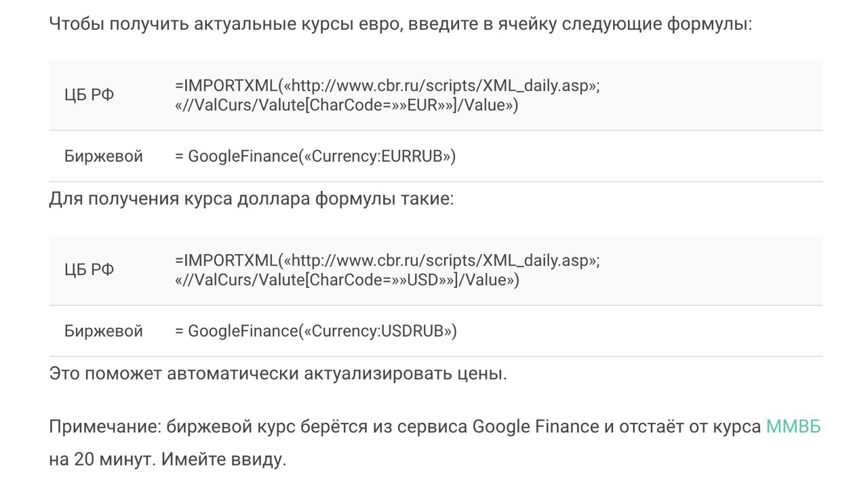
Task: Click the EUR CharCode XPath line
Action: (346, 105)
